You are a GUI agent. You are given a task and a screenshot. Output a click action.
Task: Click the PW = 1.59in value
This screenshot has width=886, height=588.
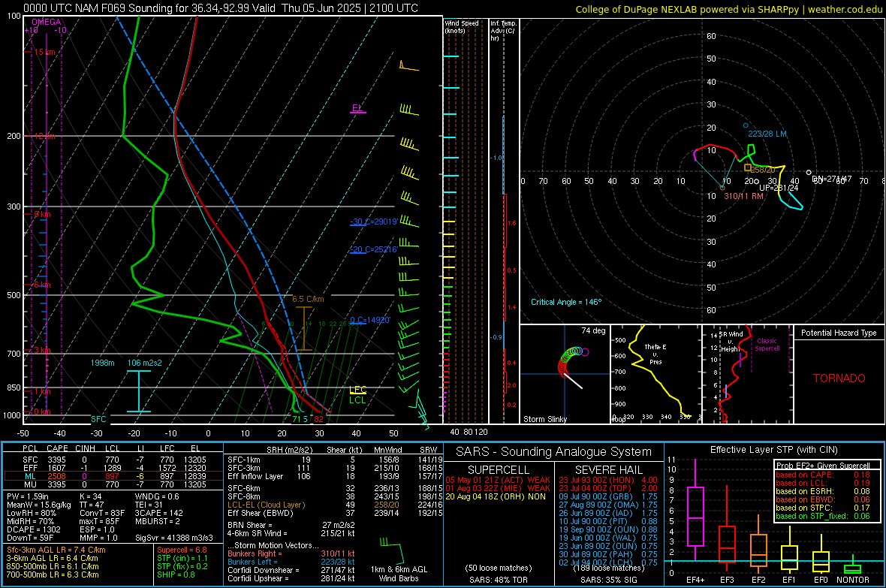click(x=28, y=497)
